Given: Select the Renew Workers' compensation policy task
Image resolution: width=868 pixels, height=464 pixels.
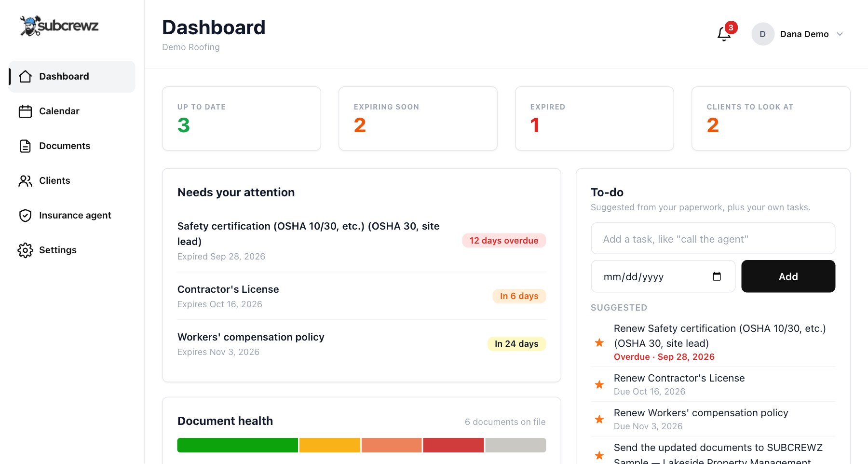Looking at the screenshot, I should tap(713, 419).
